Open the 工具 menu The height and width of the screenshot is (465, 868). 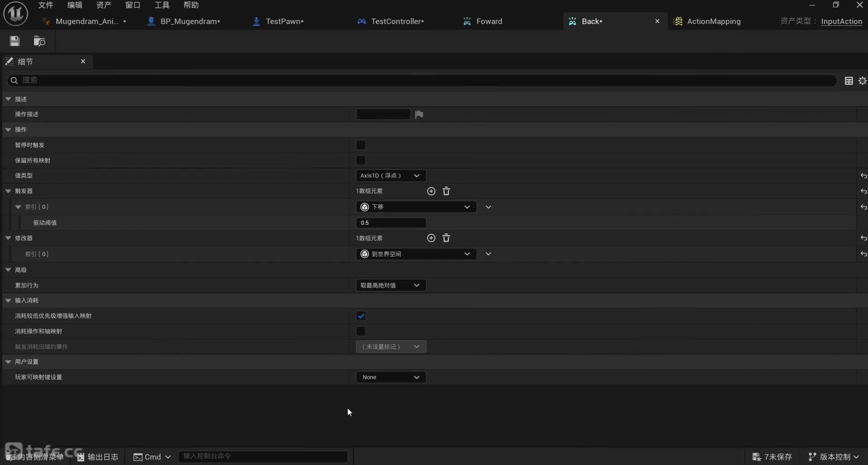coord(161,5)
